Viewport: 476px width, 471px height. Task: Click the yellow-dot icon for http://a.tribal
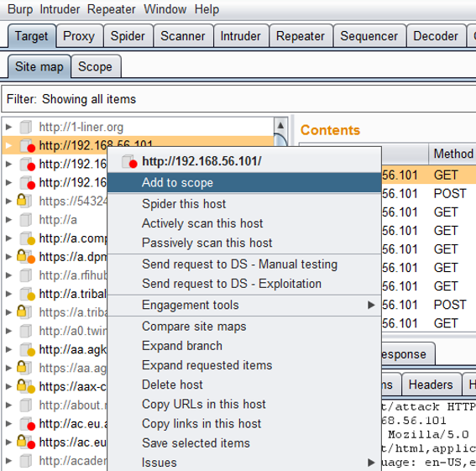[x=28, y=294]
